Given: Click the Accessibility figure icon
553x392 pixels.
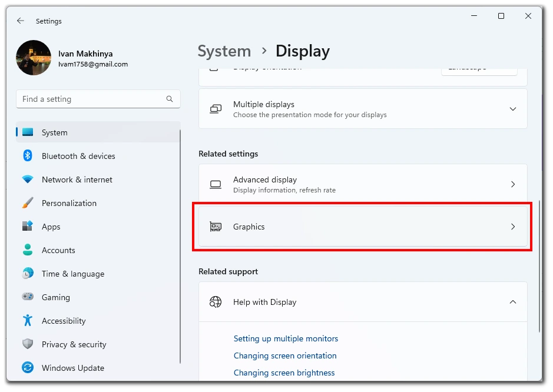Looking at the screenshot, I should pos(28,320).
